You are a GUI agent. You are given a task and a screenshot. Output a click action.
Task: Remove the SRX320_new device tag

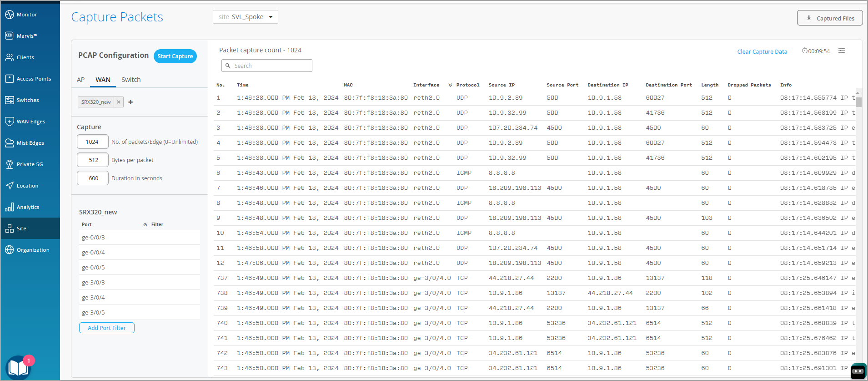[x=119, y=102]
